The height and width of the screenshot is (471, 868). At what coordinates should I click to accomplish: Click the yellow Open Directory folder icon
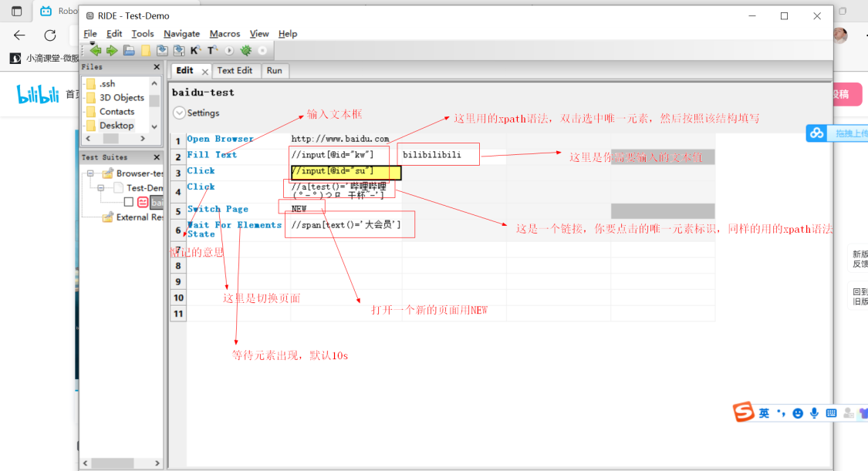[x=146, y=50]
